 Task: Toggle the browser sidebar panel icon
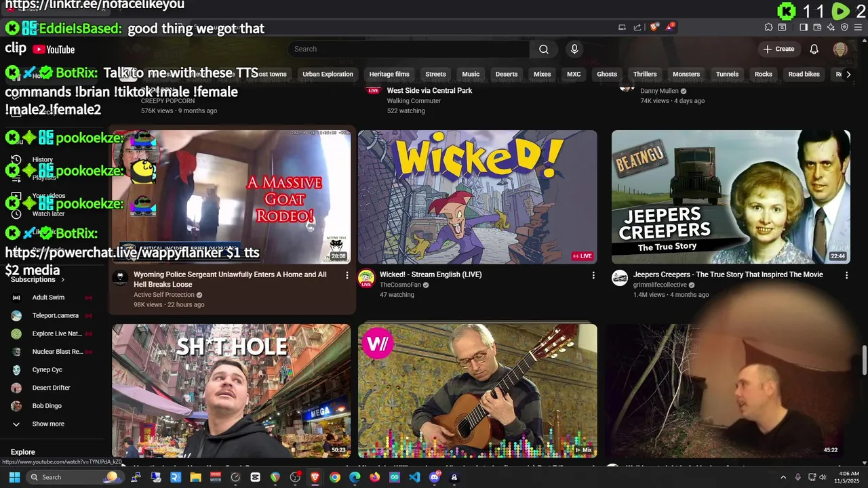coord(804,27)
